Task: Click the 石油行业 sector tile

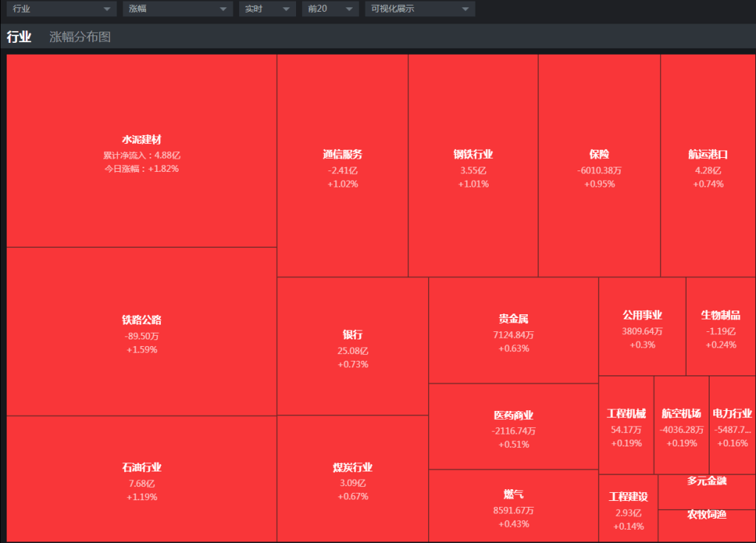Action: [x=141, y=479]
